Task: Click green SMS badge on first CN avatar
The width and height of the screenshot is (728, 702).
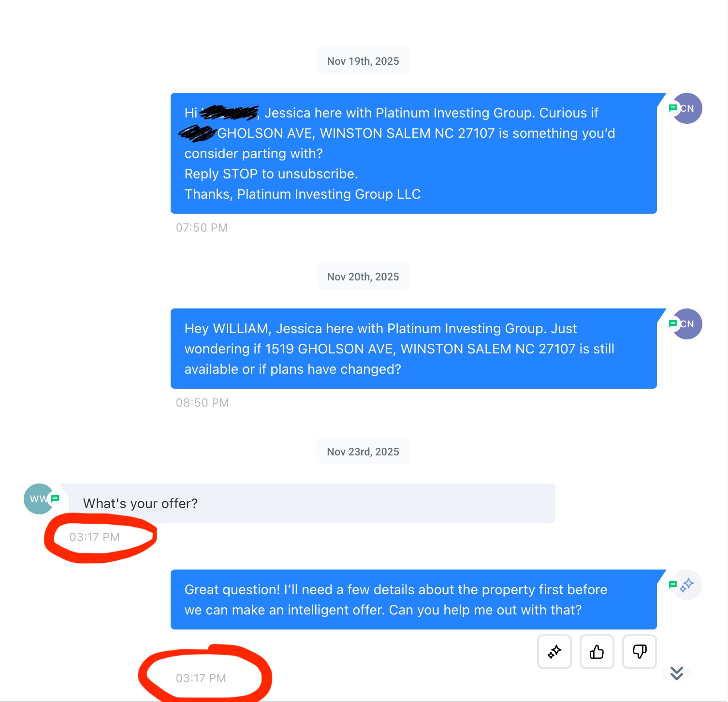Action: click(672, 108)
